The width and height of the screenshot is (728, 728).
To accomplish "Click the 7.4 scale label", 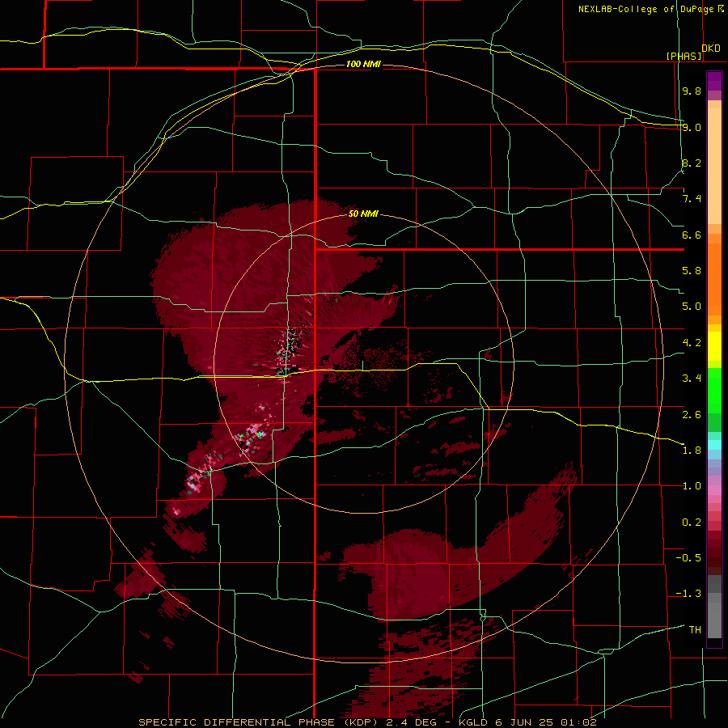I will point(692,199).
